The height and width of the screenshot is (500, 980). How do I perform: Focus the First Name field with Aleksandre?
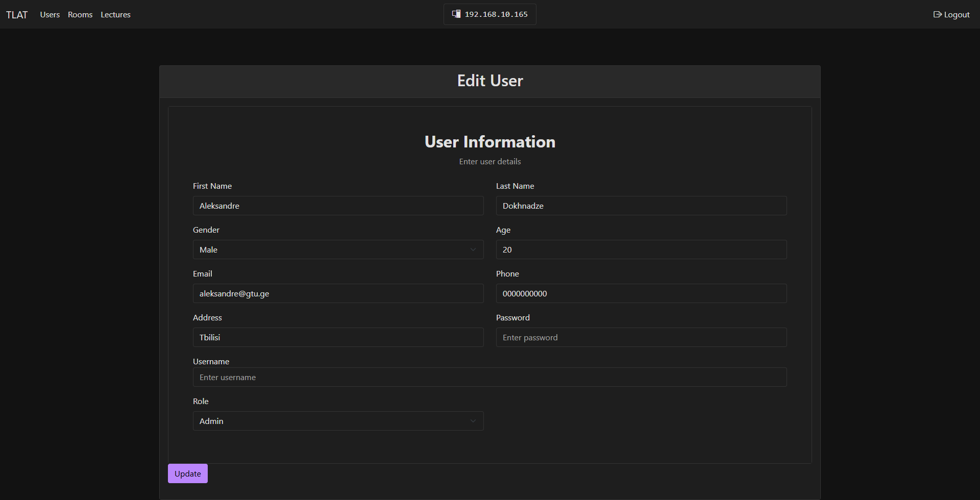[x=338, y=206]
